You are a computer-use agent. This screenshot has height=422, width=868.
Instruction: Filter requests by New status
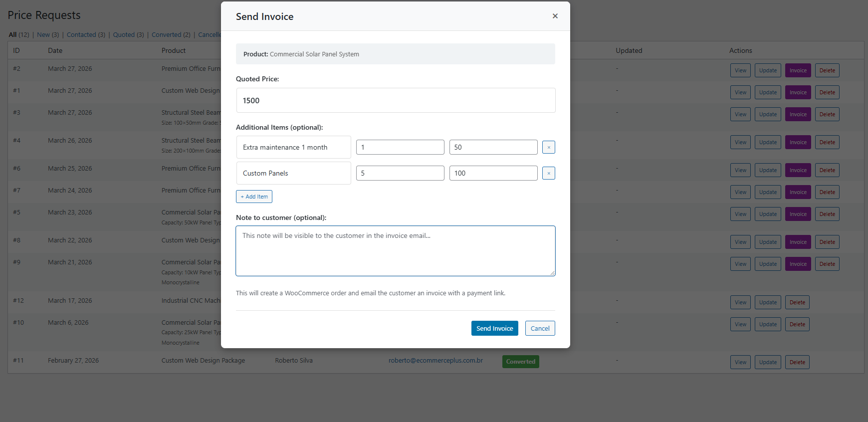coord(43,35)
